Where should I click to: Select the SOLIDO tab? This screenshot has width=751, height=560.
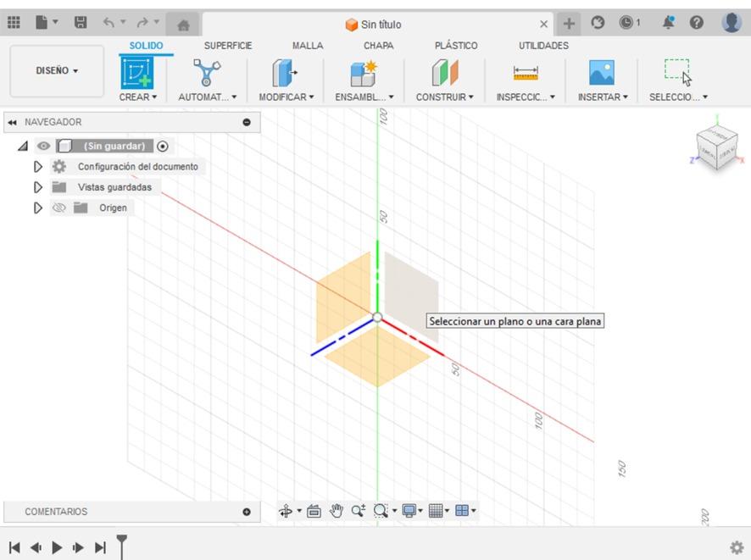146,46
